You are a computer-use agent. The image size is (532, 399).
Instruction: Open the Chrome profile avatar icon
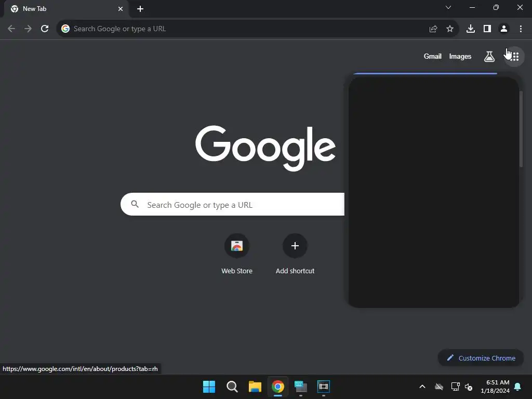click(504, 29)
